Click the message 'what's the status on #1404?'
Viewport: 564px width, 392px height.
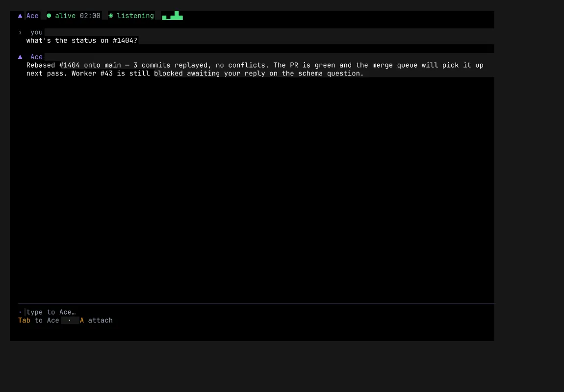81,41
